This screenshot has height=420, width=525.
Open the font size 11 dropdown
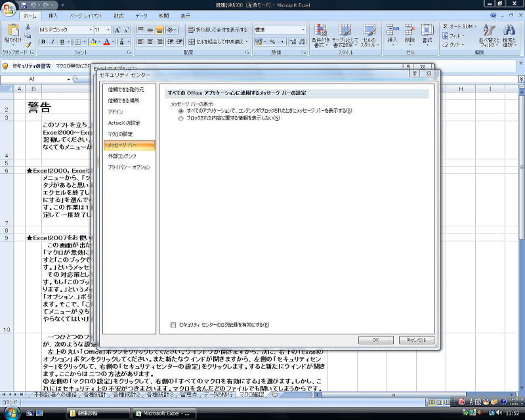coord(108,30)
